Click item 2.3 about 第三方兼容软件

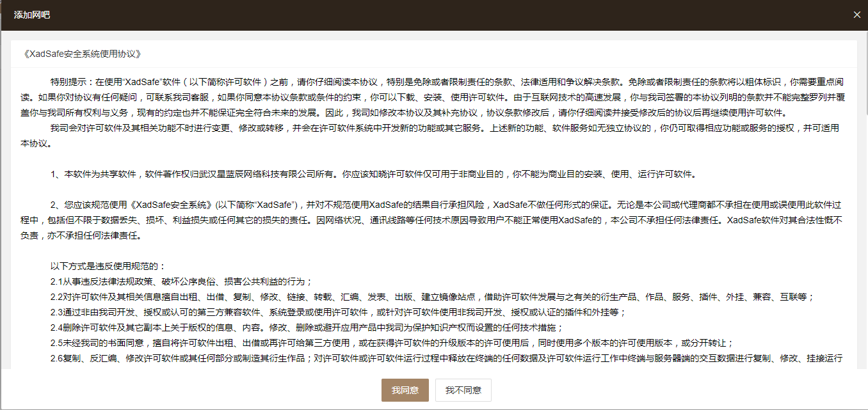(x=337, y=312)
